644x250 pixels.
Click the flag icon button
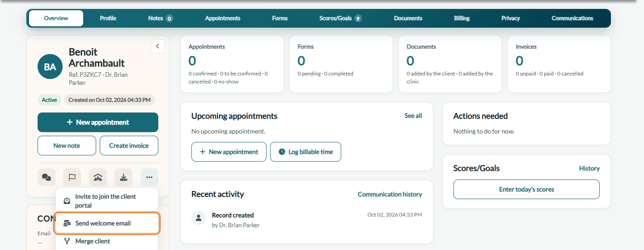point(72,177)
